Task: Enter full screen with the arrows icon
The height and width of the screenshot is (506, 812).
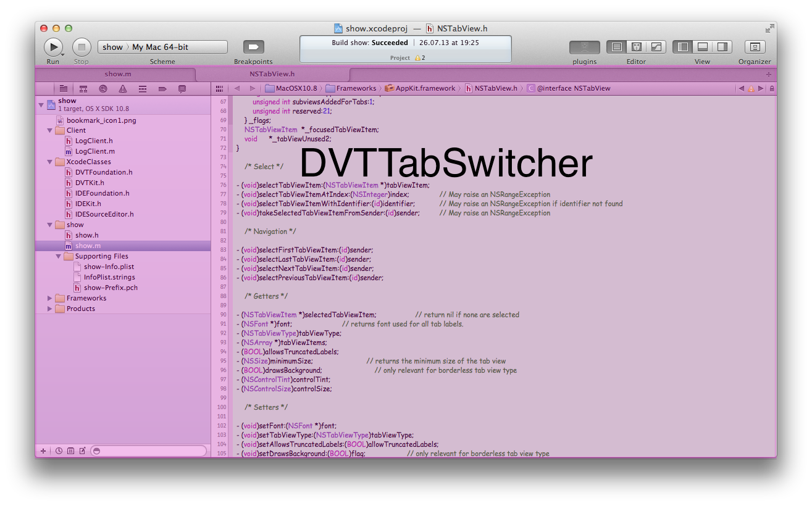Action: (x=769, y=28)
